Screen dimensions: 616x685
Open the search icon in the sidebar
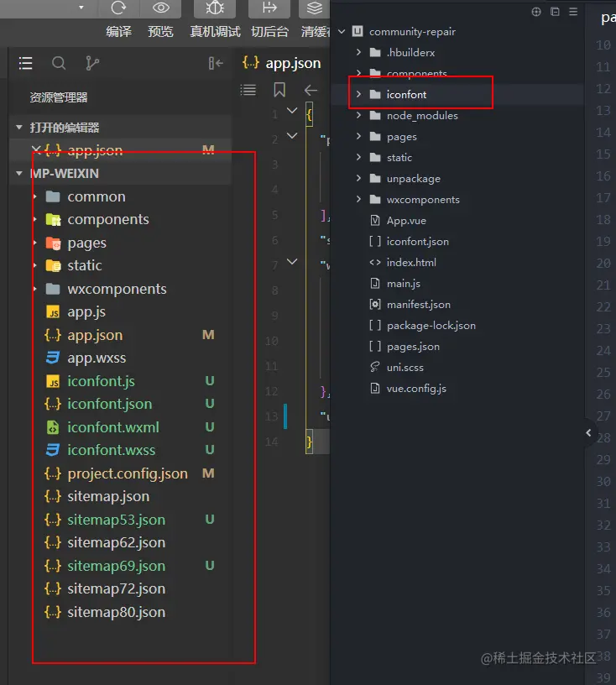pos(59,63)
